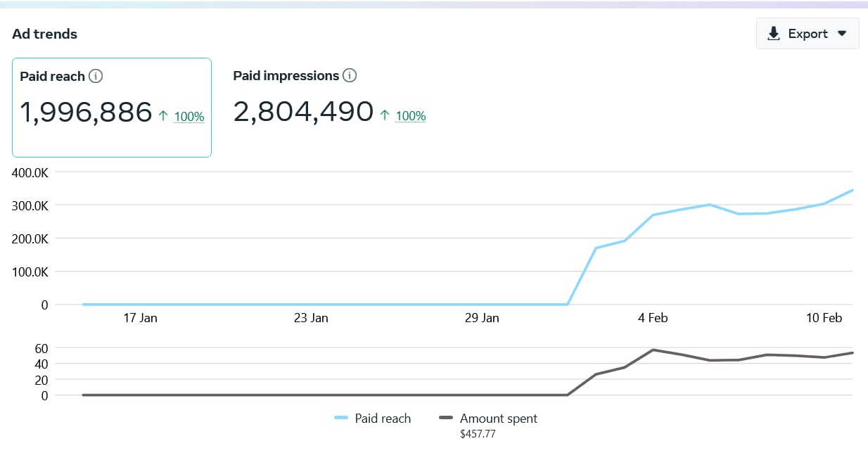868x453 pixels.
Task: Click the 23 Jan date axis label
Action: click(x=311, y=318)
